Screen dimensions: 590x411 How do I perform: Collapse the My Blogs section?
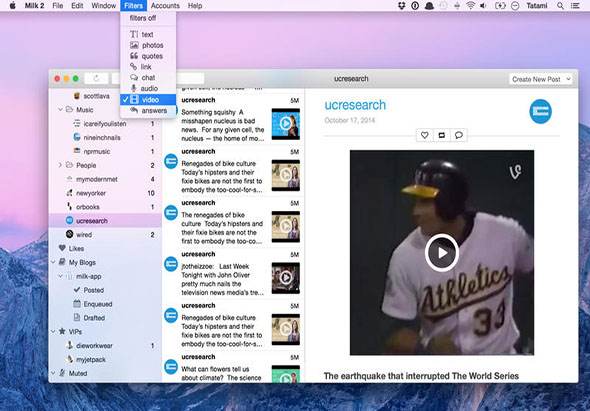coord(53,262)
